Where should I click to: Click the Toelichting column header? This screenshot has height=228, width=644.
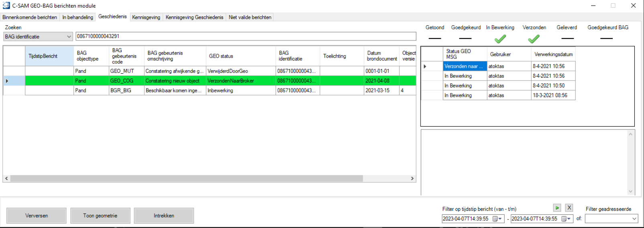tap(341, 56)
